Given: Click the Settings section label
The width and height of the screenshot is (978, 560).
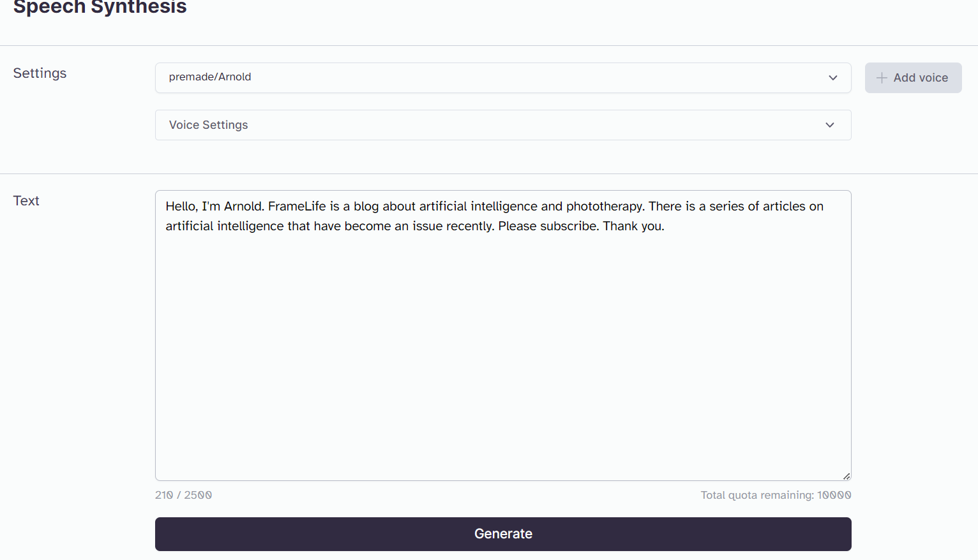Looking at the screenshot, I should [x=40, y=73].
